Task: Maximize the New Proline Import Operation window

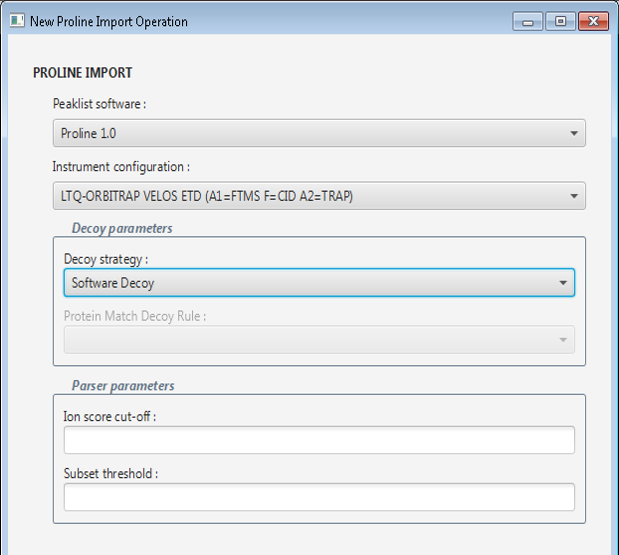Action: coord(560,21)
